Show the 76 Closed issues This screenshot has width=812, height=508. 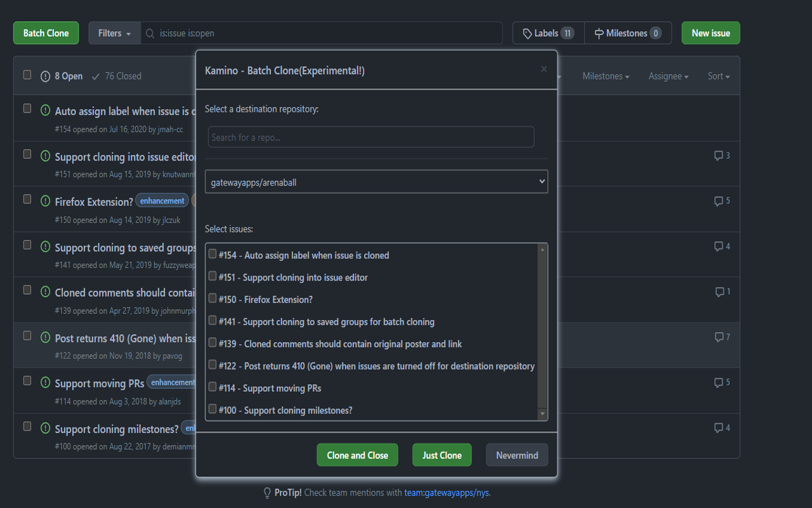tap(117, 76)
